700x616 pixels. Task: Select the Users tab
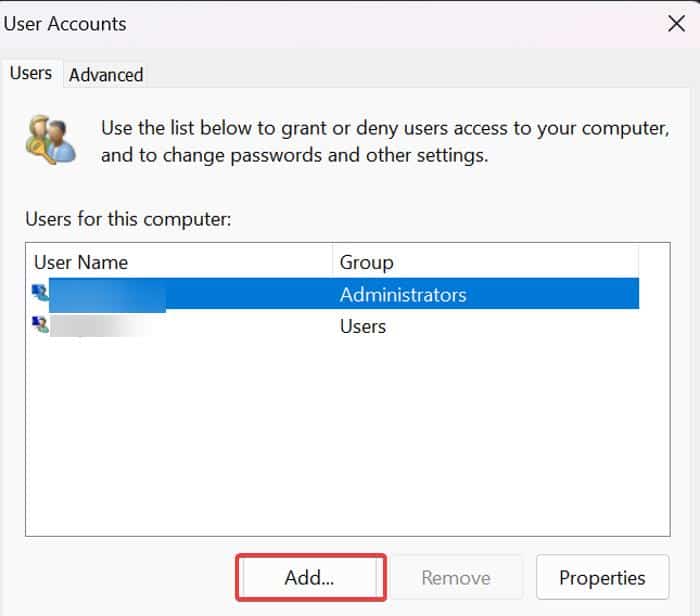(31, 73)
